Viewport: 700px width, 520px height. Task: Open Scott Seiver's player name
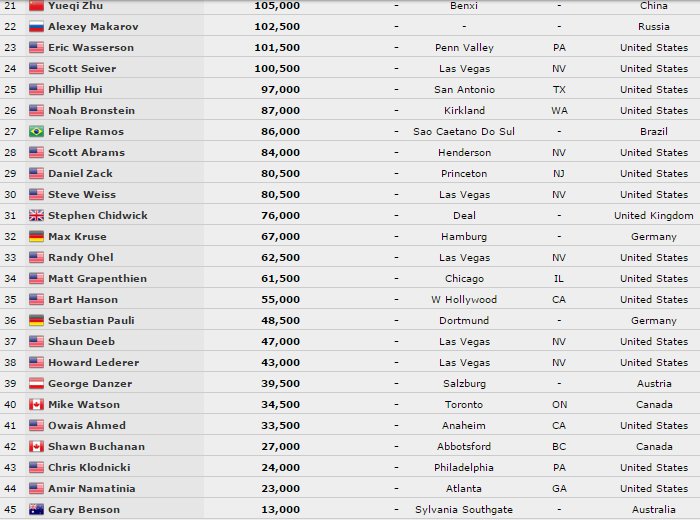[82, 69]
